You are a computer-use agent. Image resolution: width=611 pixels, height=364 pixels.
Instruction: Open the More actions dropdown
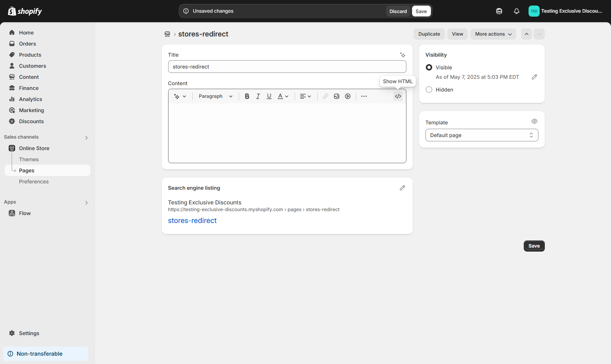pos(493,34)
